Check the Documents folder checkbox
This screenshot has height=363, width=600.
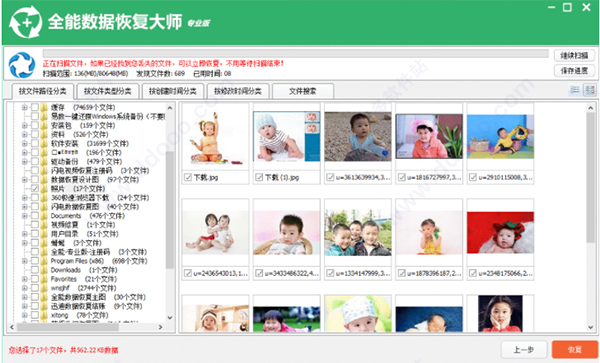34,216
